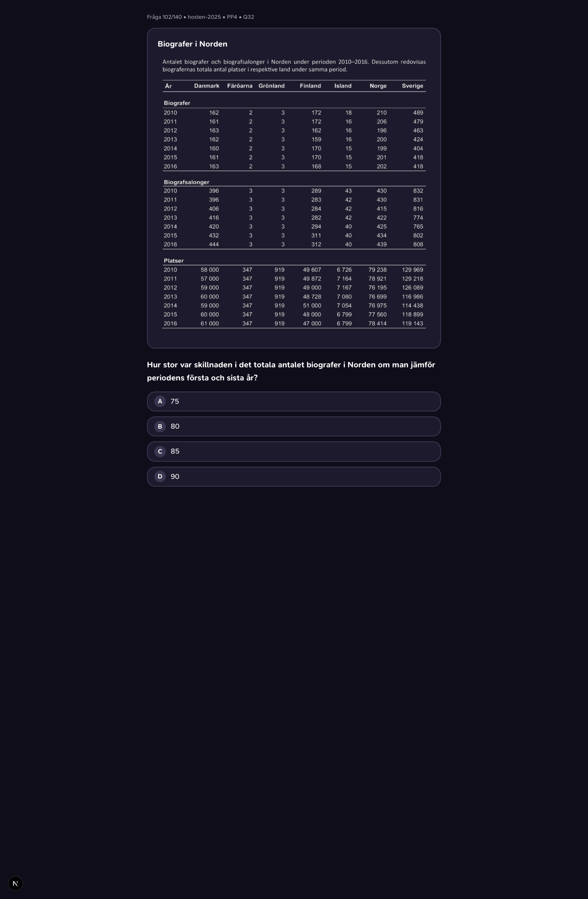Viewport: 588px width, 899px height.
Task: Click Sverige's 2010 biografer value 489
Action: pyautogui.click(x=418, y=113)
